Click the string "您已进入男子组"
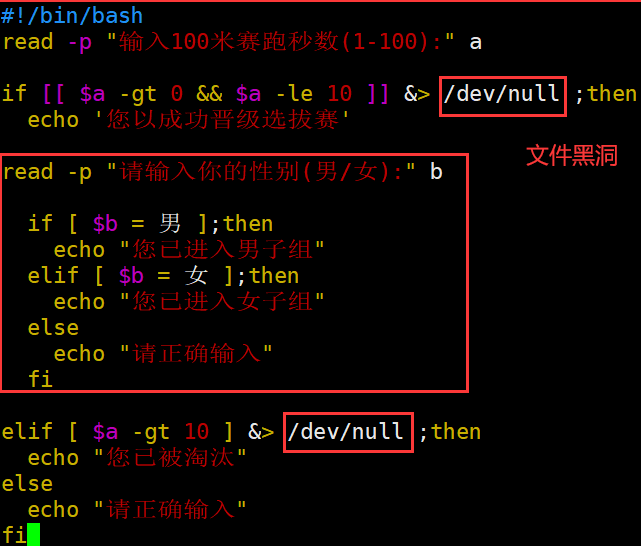 click(x=222, y=250)
